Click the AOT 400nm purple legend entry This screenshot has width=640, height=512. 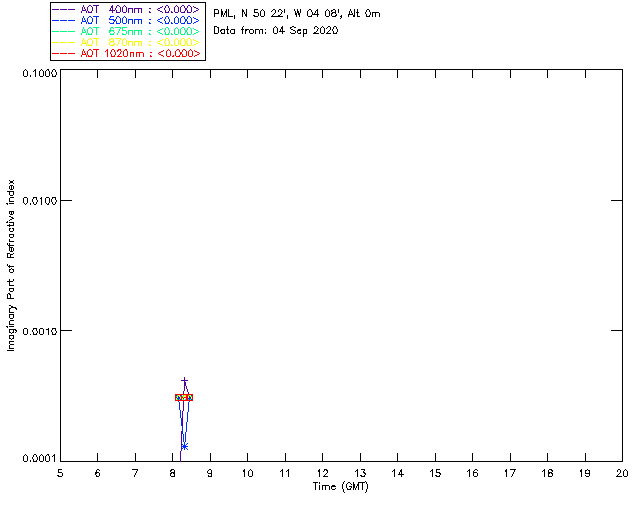click(x=126, y=9)
